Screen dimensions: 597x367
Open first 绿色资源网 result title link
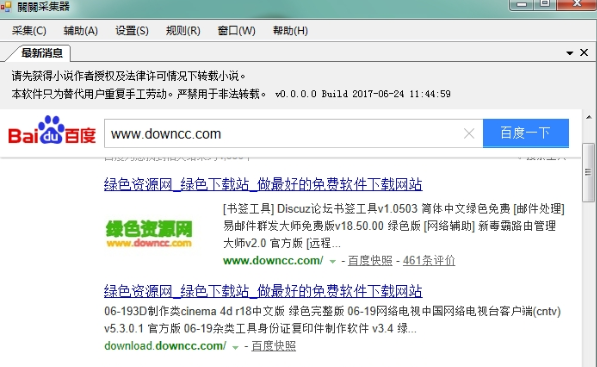coord(263,184)
